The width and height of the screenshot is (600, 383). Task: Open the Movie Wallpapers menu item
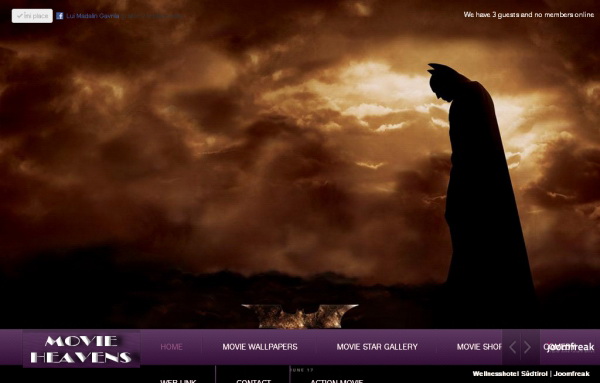260,347
